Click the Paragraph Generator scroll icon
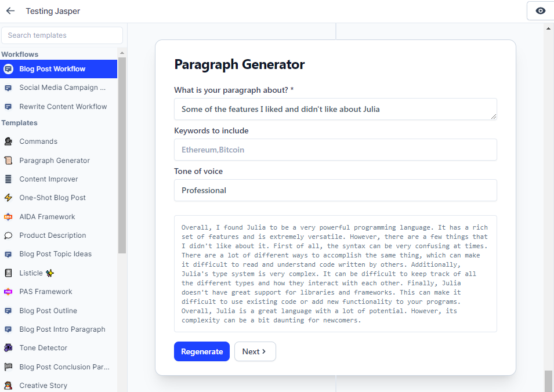 click(8, 161)
